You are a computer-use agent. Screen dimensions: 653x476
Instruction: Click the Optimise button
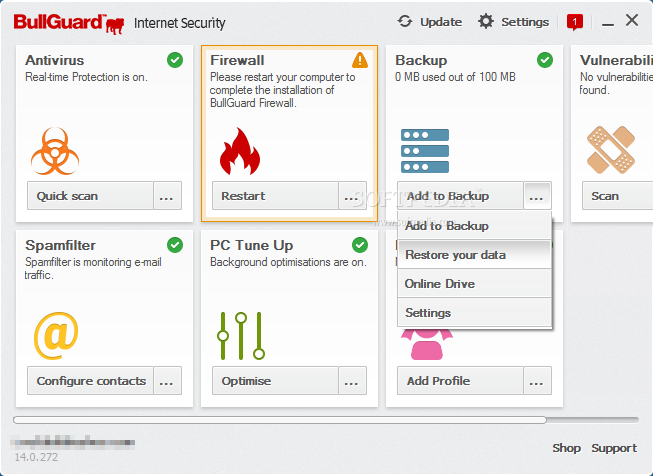275,381
